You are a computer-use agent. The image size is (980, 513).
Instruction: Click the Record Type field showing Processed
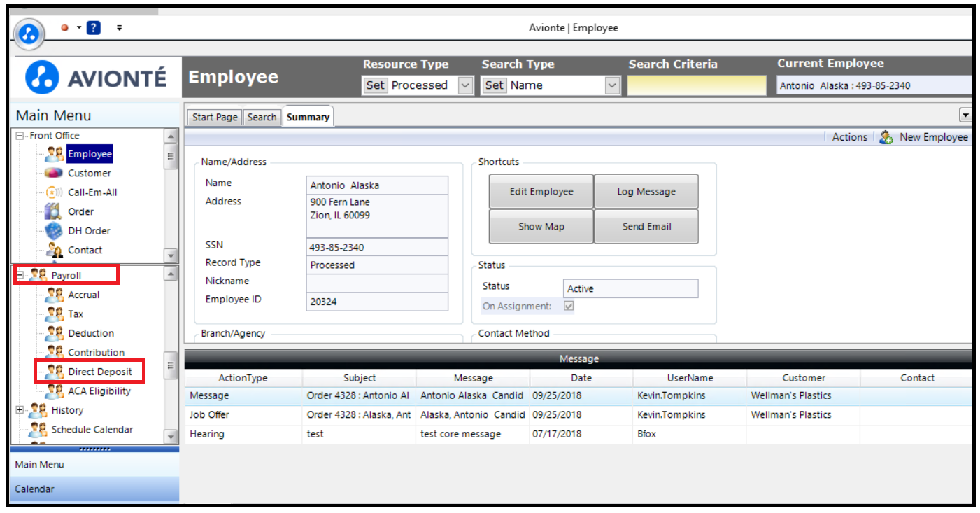(377, 265)
